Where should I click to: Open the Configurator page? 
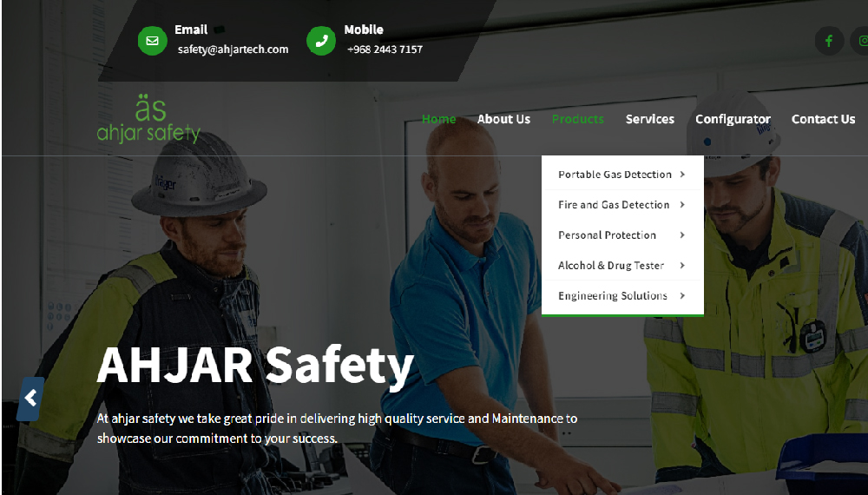point(733,119)
